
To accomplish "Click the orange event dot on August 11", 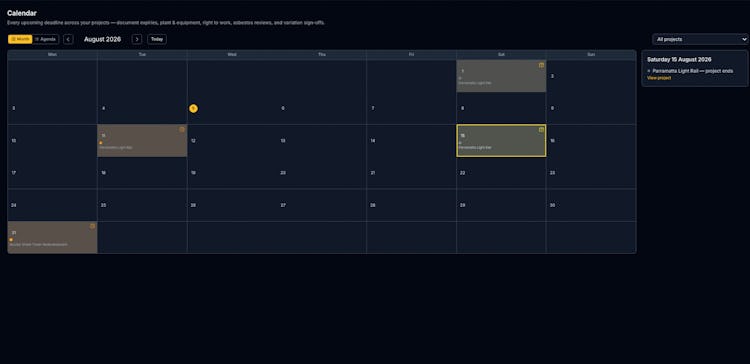I will click(x=101, y=143).
